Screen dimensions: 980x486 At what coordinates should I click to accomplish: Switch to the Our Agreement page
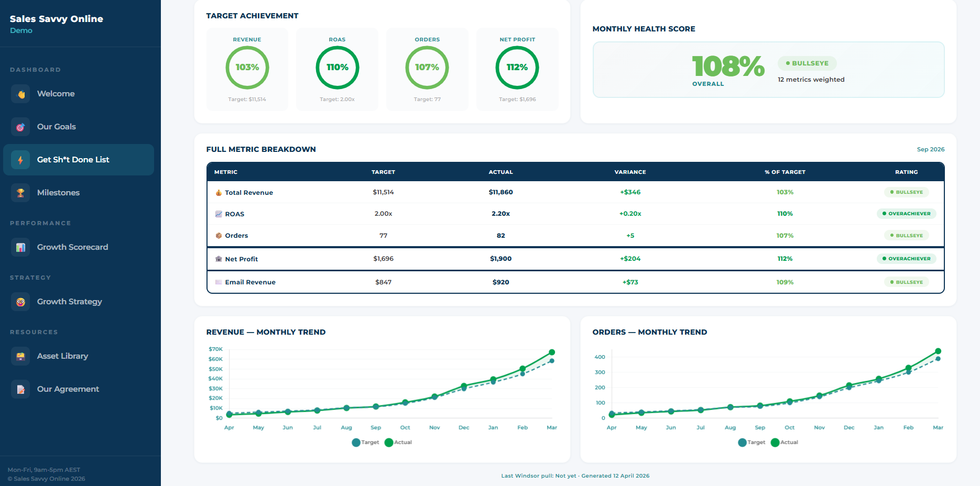click(x=68, y=389)
